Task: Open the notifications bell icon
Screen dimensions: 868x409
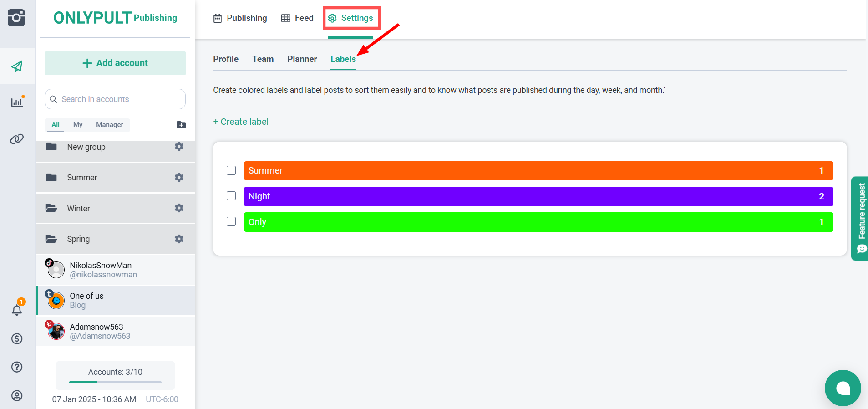Action: 17,310
